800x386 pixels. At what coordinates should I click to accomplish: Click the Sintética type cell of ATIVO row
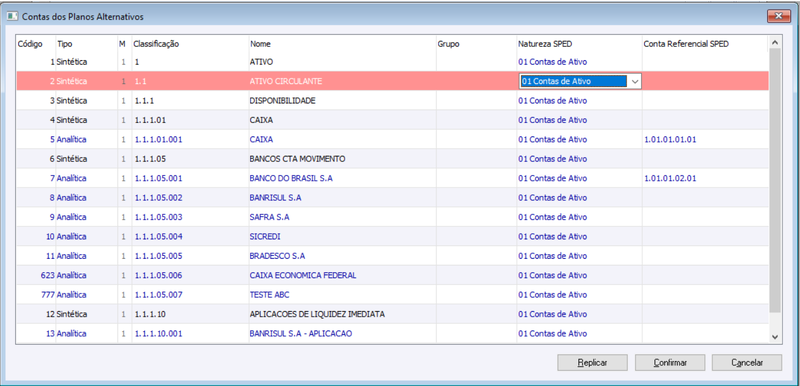[72, 62]
